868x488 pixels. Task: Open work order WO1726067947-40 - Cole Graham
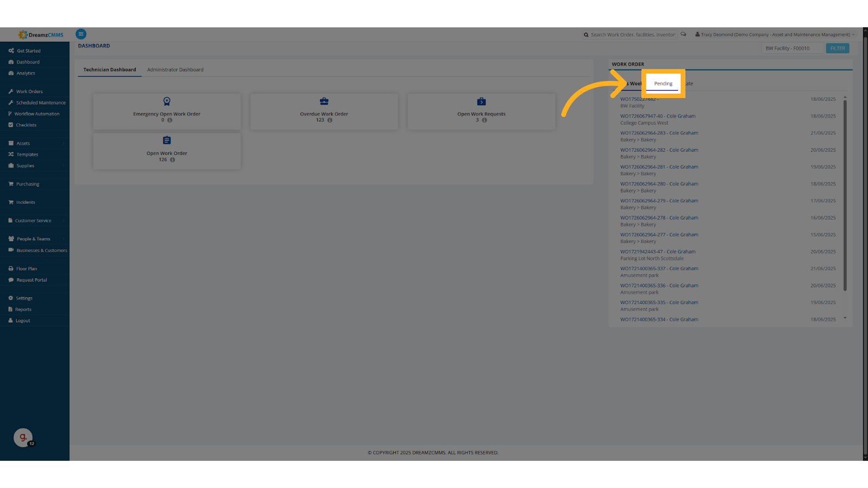[x=658, y=116]
